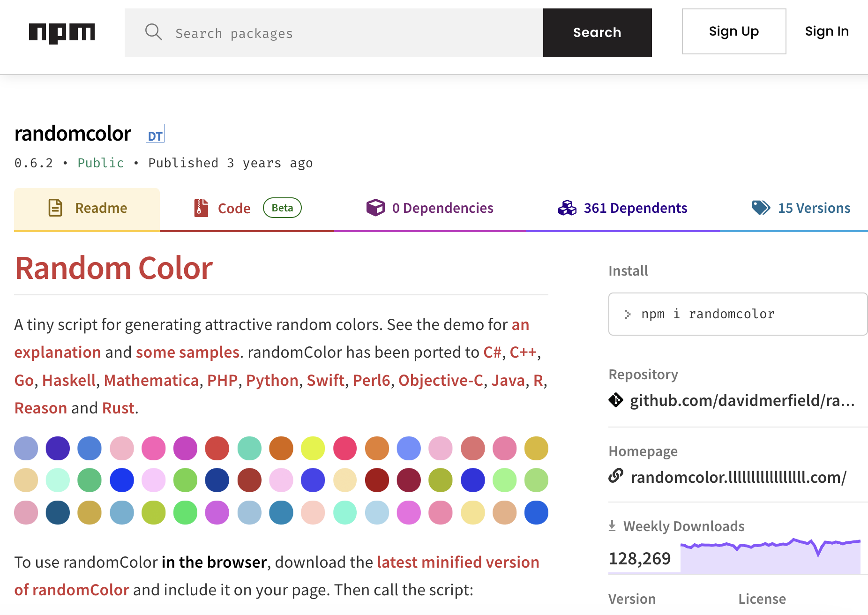Open the randomcolor homepage link

pyautogui.click(x=739, y=477)
